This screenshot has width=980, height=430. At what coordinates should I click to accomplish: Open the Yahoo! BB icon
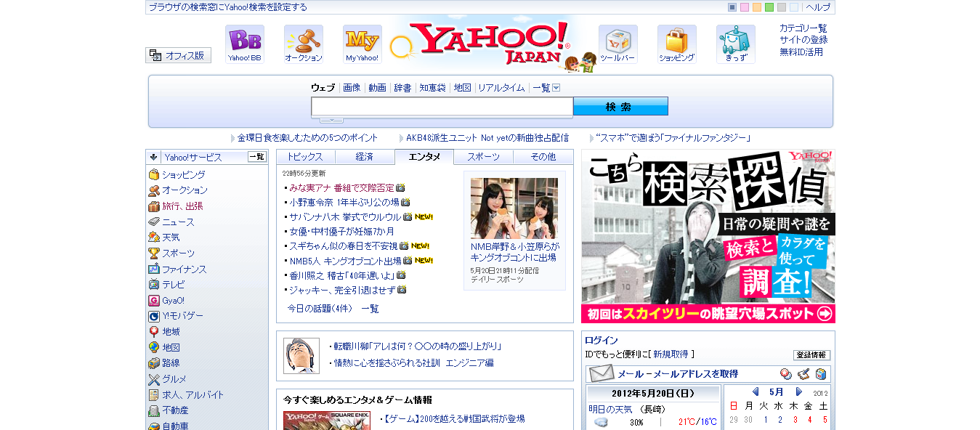245,44
